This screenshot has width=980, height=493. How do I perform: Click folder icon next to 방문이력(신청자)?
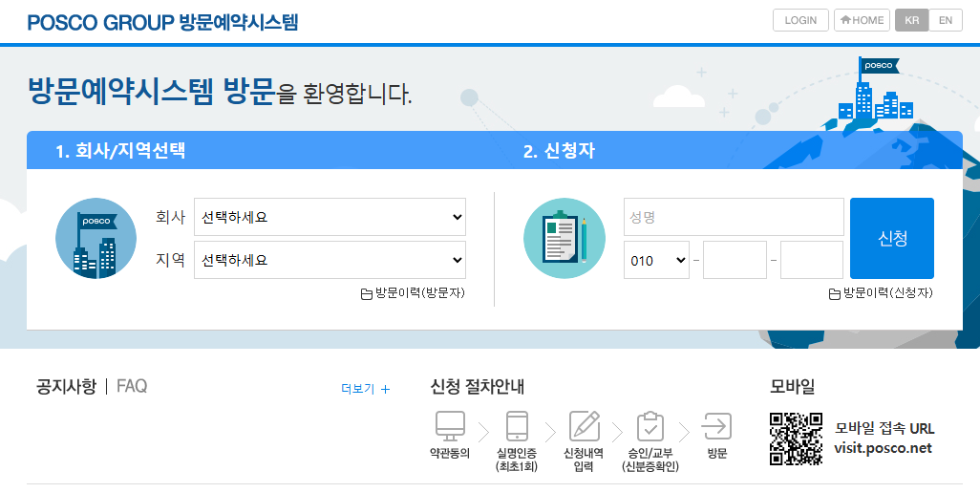835,293
